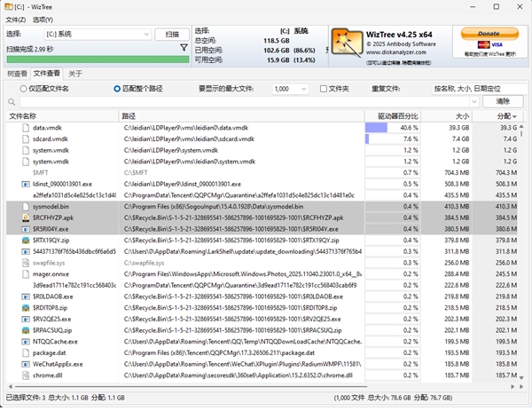
Task: Sort by the 大小 column header
Action: (x=447, y=116)
